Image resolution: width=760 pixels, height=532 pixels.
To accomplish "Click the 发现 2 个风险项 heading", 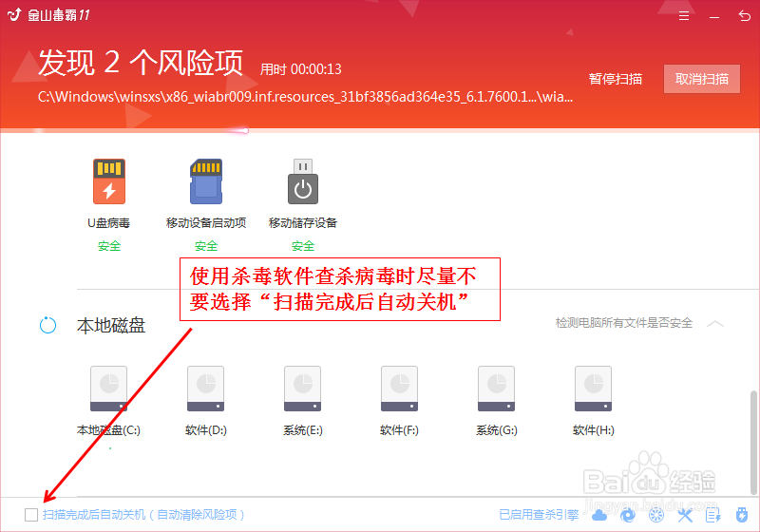I will point(141,63).
